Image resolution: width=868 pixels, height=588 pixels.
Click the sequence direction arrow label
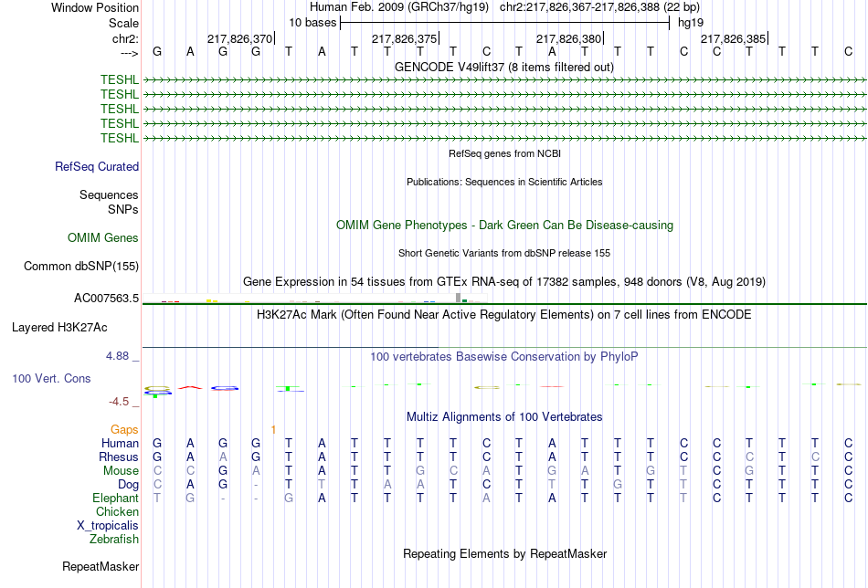129,53
